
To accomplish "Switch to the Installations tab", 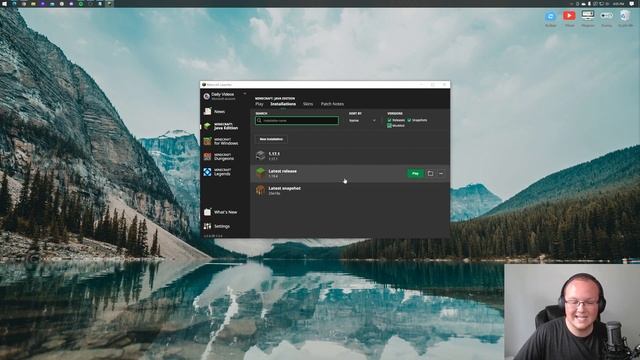I will point(283,104).
